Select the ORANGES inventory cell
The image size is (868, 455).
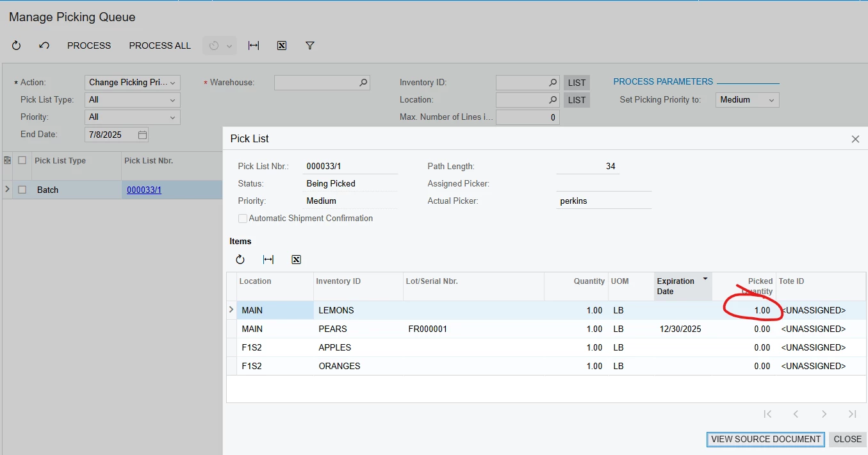358,366
